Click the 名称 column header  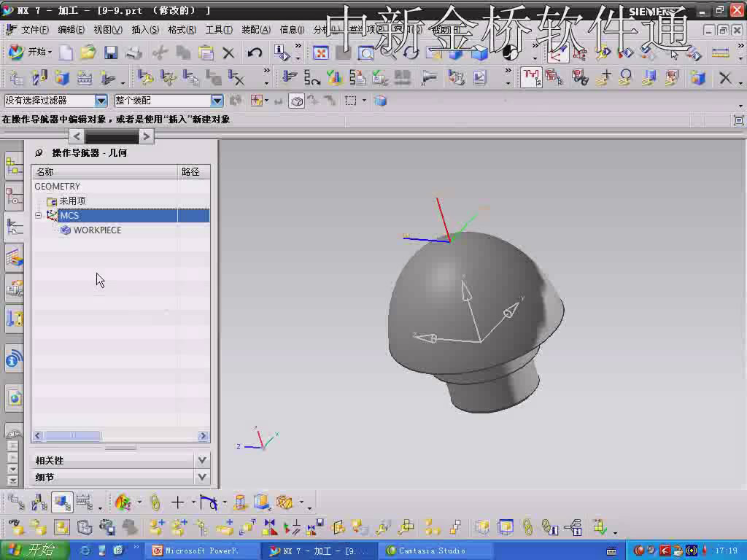pyautogui.click(x=104, y=172)
